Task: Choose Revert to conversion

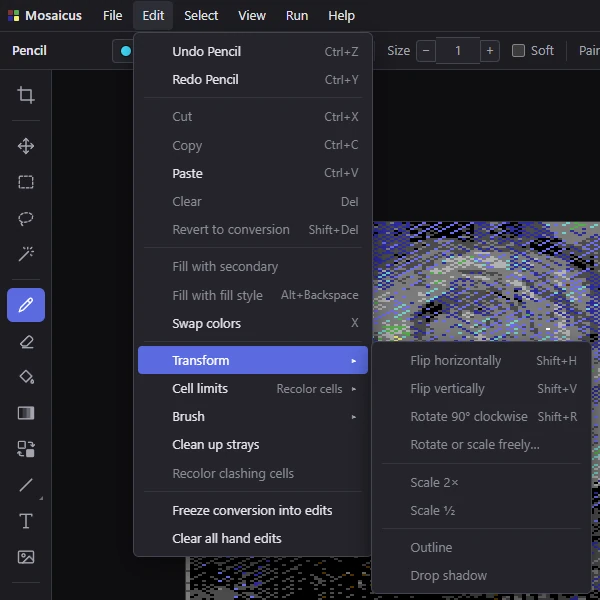Action: point(253,230)
